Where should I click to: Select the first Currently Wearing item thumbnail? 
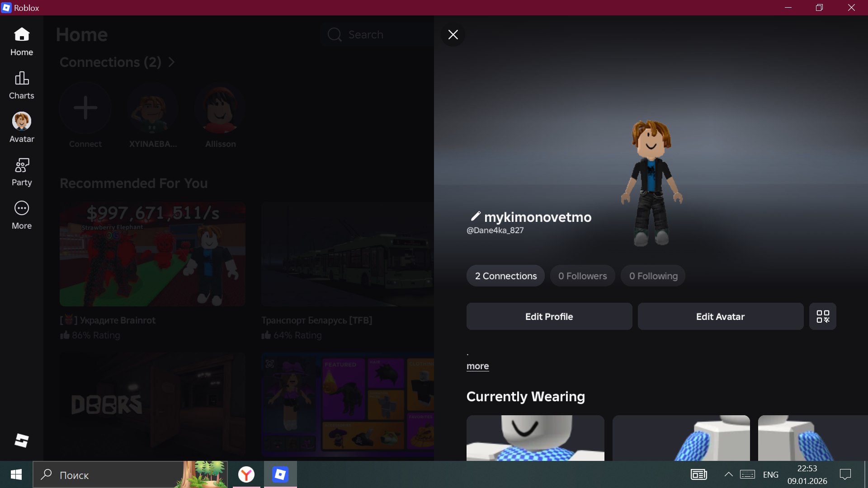point(535,437)
